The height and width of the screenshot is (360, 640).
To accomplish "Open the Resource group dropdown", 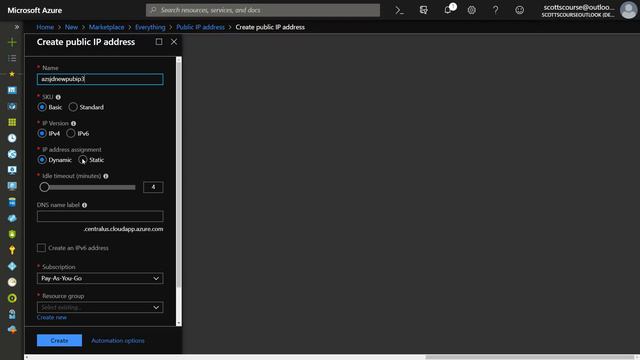I will 100,307.
